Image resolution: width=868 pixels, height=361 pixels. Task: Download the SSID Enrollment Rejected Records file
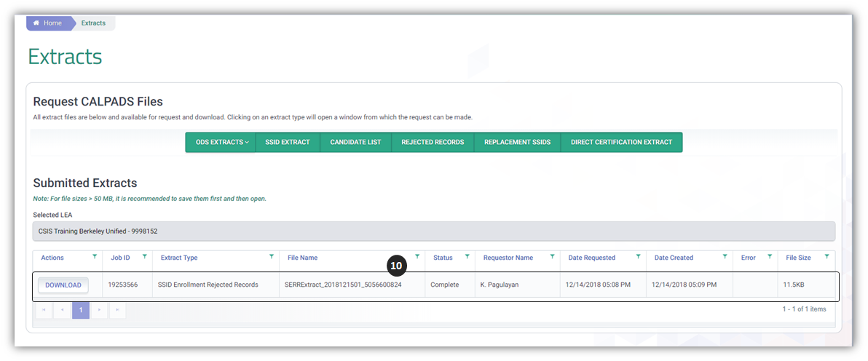(x=63, y=285)
